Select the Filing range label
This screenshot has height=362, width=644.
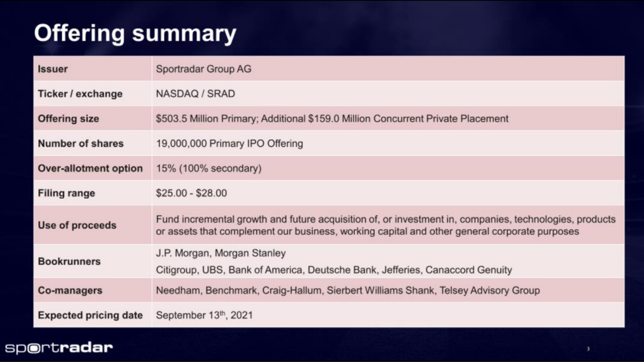click(66, 193)
